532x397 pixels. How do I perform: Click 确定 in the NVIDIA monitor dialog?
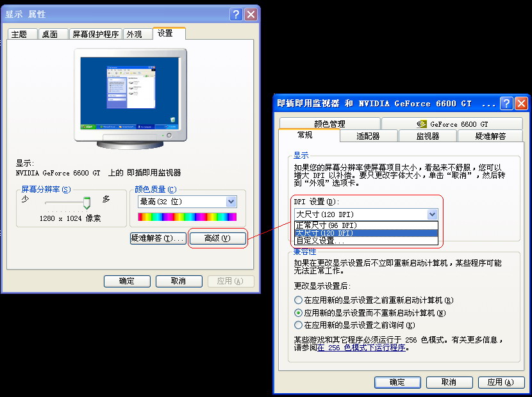(397, 382)
